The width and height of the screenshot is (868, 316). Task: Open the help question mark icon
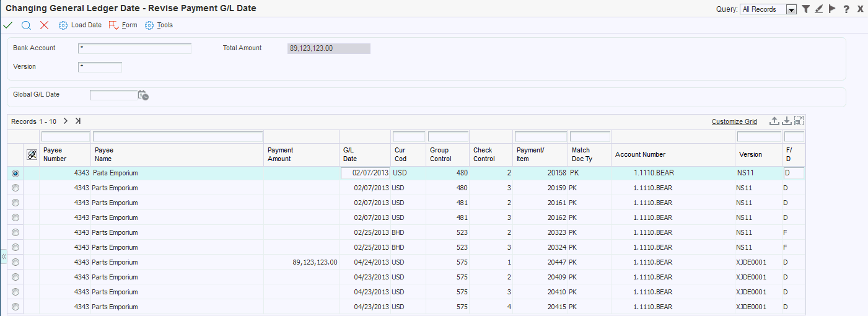(846, 9)
